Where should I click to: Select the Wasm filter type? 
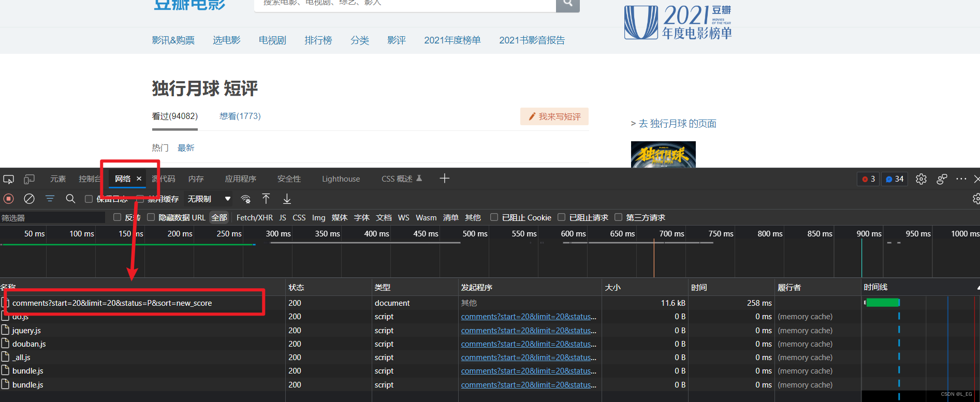click(426, 218)
